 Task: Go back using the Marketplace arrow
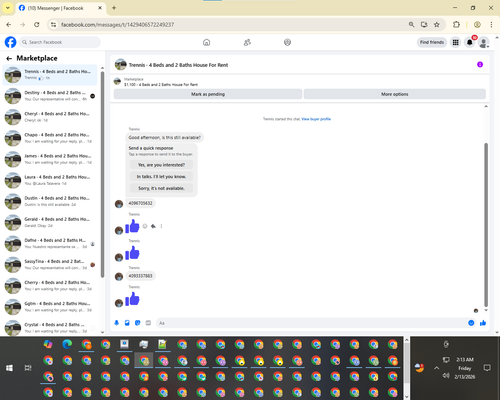point(9,58)
